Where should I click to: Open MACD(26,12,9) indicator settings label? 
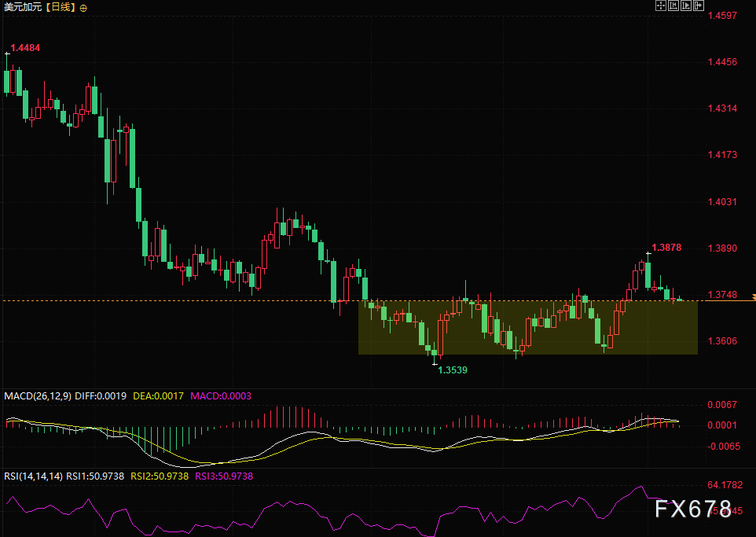click(x=38, y=396)
